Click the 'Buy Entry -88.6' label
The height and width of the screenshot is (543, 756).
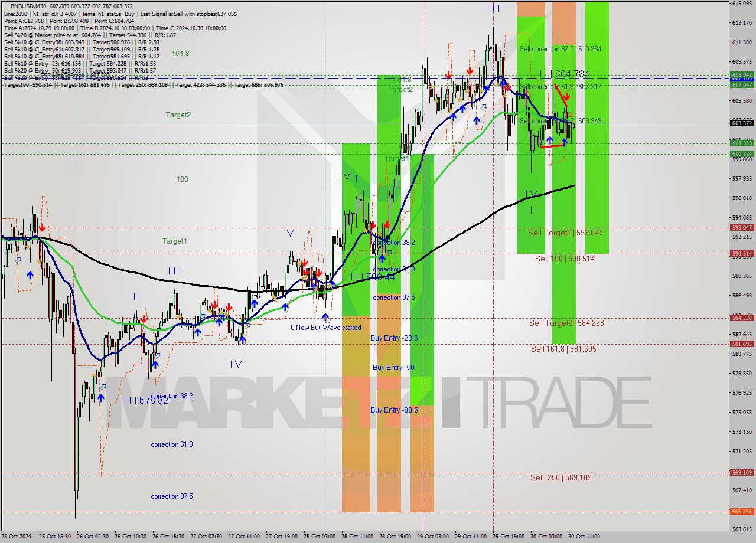click(x=394, y=410)
